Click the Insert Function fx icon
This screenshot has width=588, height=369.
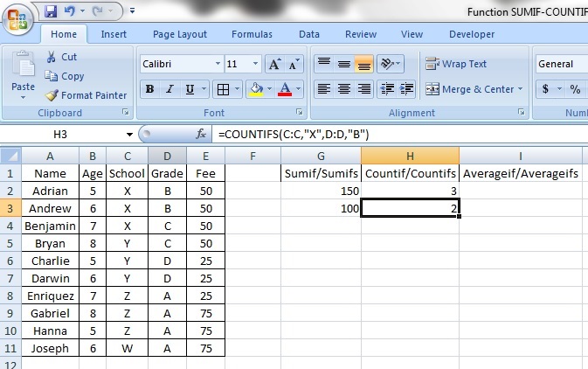coord(201,135)
